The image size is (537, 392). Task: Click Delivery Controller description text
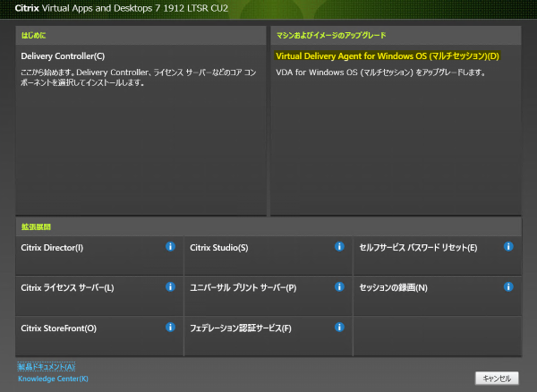tap(139, 77)
